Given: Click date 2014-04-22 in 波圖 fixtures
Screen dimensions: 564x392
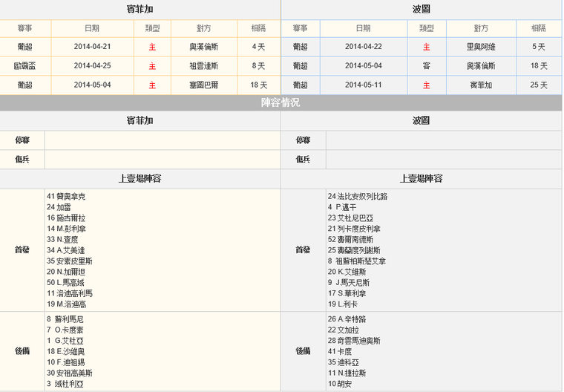Looking at the screenshot, I should click(364, 47).
